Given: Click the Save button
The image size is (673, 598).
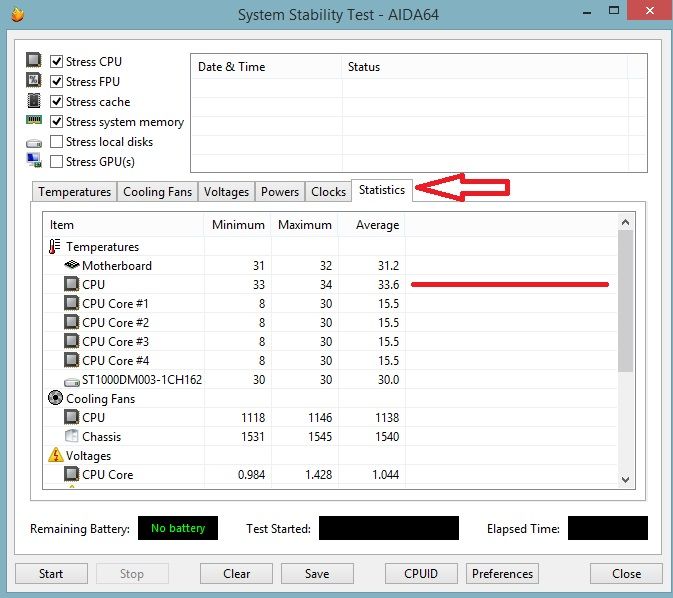Looking at the screenshot, I should (317, 574).
